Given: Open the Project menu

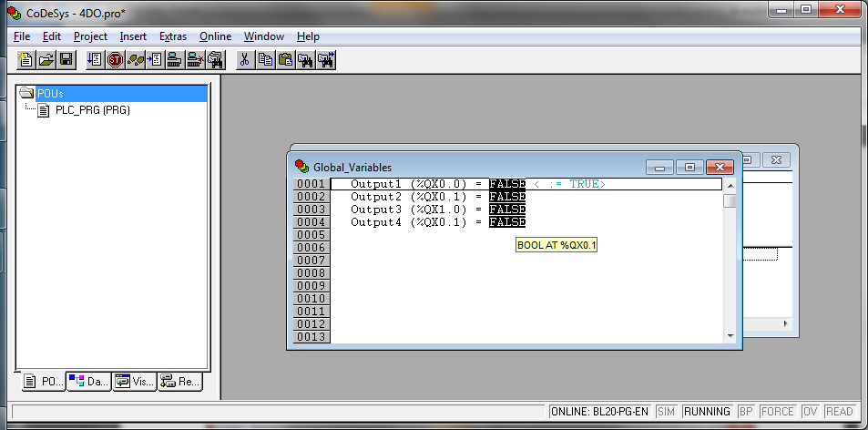Looking at the screenshot, I should (90, 36).
